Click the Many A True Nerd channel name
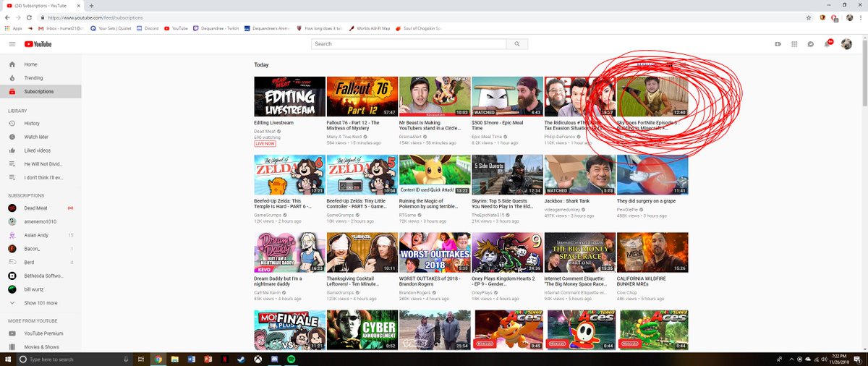 click(x=346, y=137)
